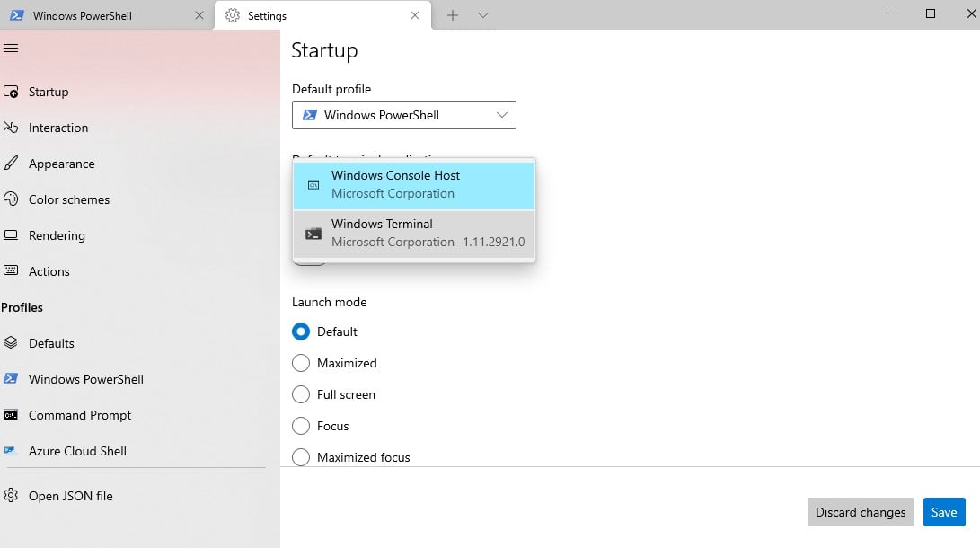This screenshot has height=548, width=980.
Task: Click the Actions keyboard icon
Action: pyautogui.click(x=12, y=271)
